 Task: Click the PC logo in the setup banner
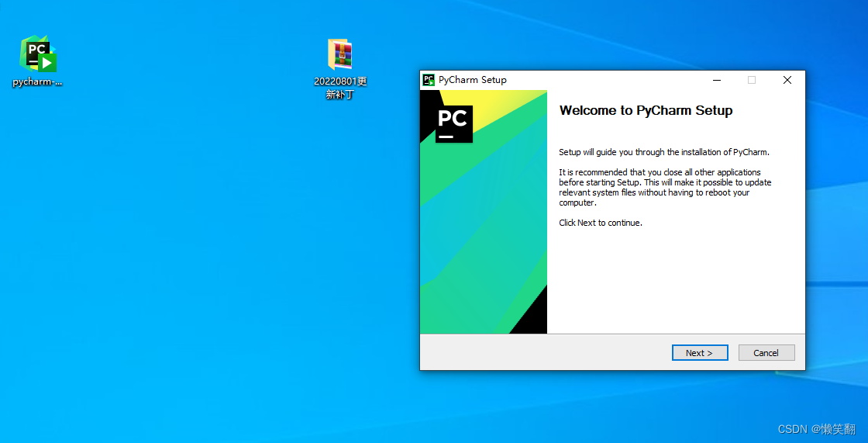[x=454, y=123]
